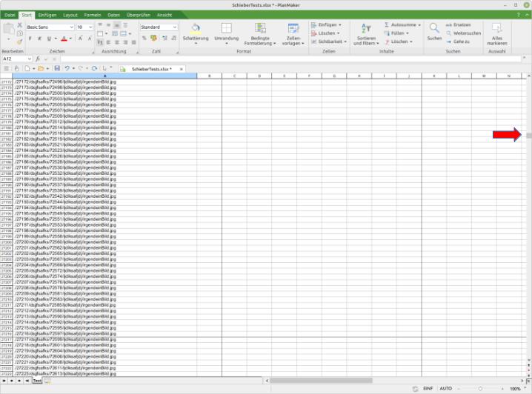
Task: Open the Datei menu
Action: pos(10,15)
